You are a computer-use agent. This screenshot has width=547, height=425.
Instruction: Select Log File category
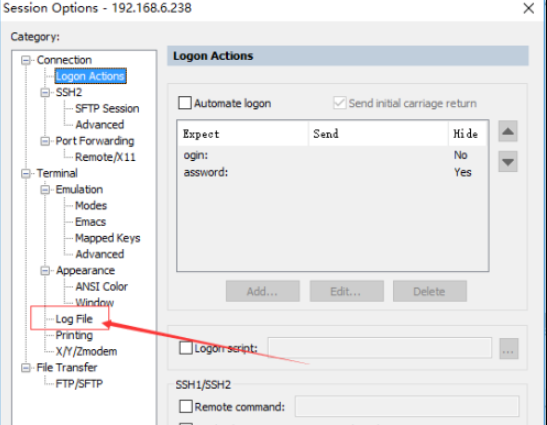[x=74, y=319]
